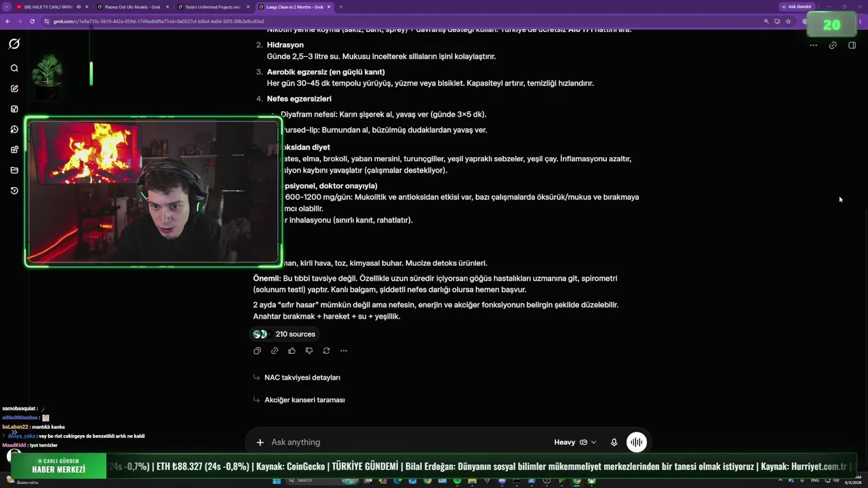868x488 pixels.
Task: Share conversation via top-right link icon
Action: coord(833,45)
